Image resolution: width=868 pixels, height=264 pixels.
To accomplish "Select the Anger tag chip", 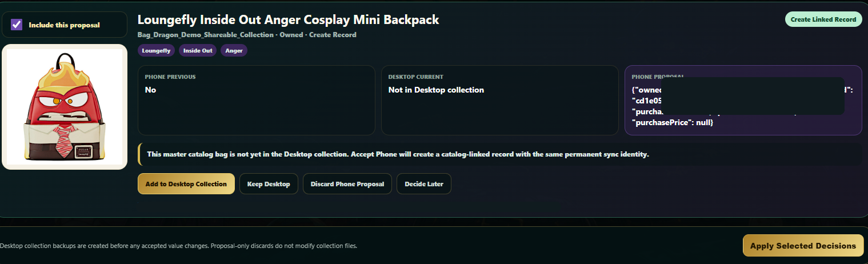I will (234, 50).
